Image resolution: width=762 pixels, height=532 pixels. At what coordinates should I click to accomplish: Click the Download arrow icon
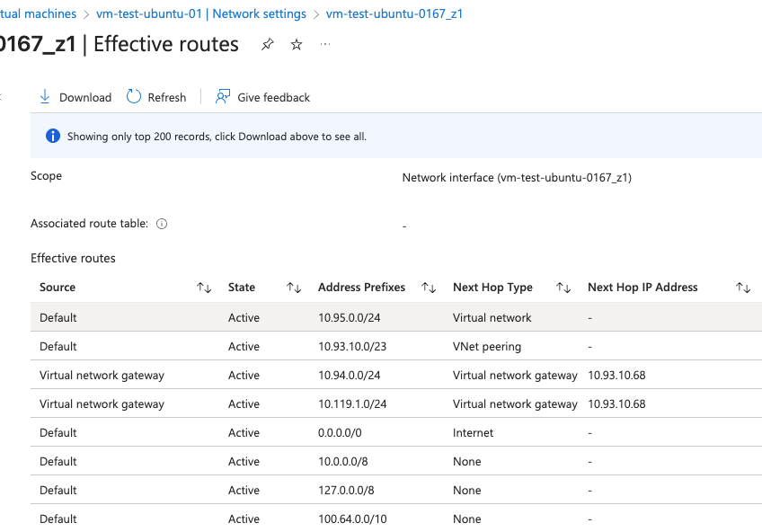click(x=45, y=97)
